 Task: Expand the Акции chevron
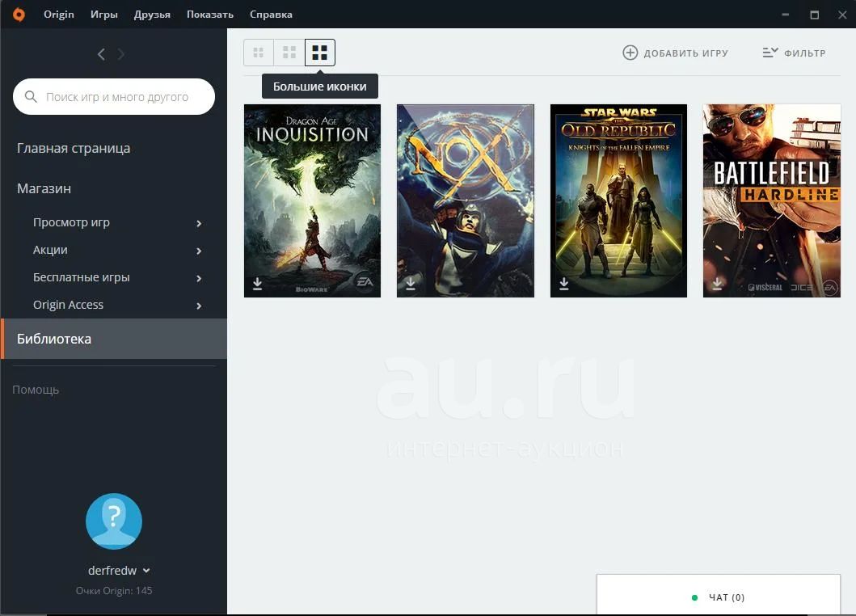click(200, 251)
